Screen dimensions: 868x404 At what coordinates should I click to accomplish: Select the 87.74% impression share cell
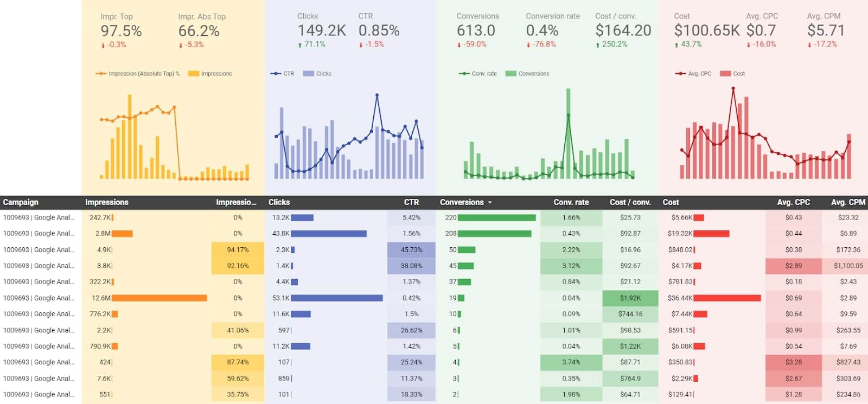tap(238, 362)
